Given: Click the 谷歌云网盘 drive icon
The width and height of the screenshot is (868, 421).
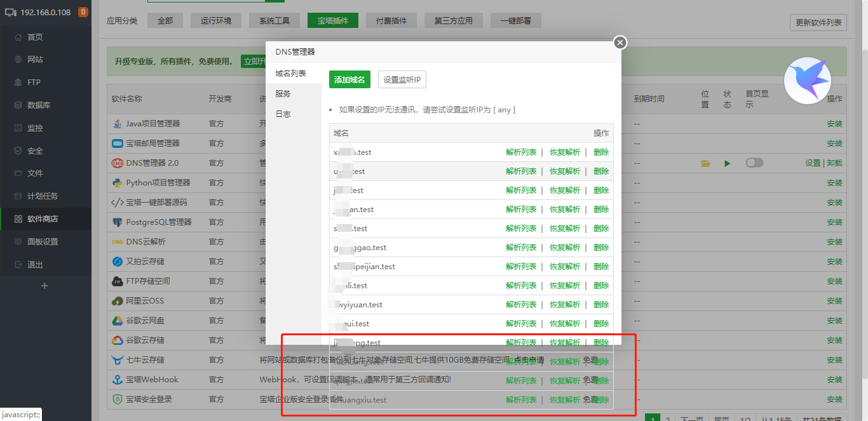Looking at the screenshot, I should coord(117,321).
